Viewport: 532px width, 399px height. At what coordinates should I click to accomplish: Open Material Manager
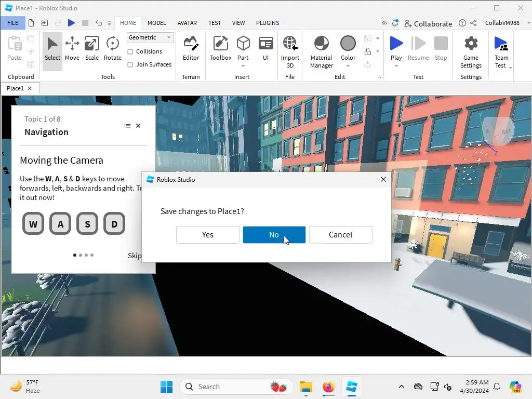coord(321,51)
